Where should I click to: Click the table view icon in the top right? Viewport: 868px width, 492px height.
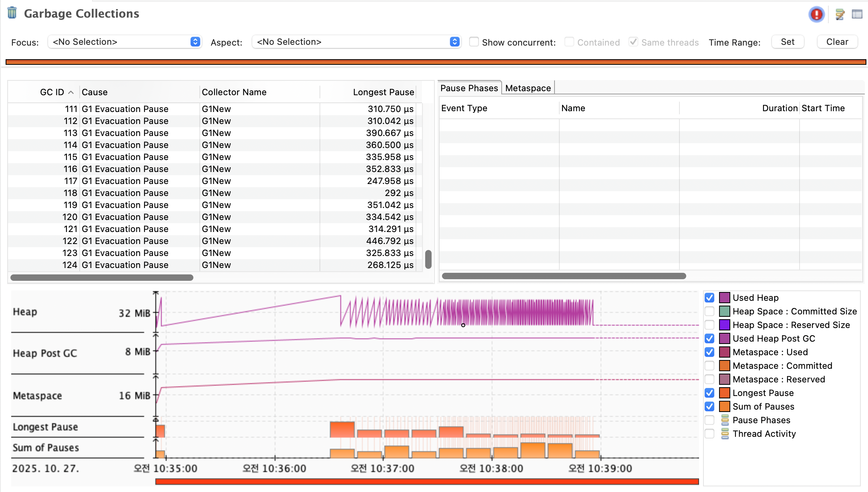(857, 14)
